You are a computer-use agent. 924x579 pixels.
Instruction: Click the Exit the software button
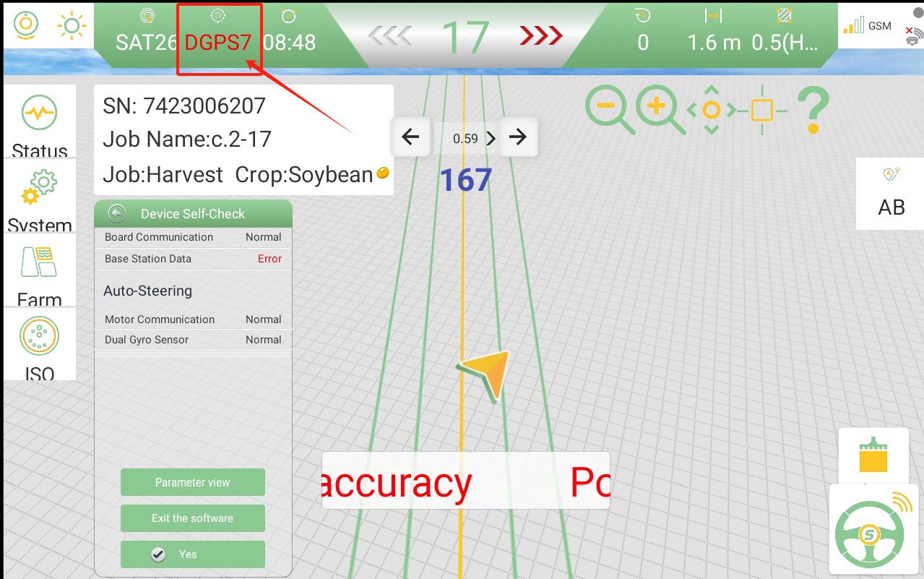point(192,518)
